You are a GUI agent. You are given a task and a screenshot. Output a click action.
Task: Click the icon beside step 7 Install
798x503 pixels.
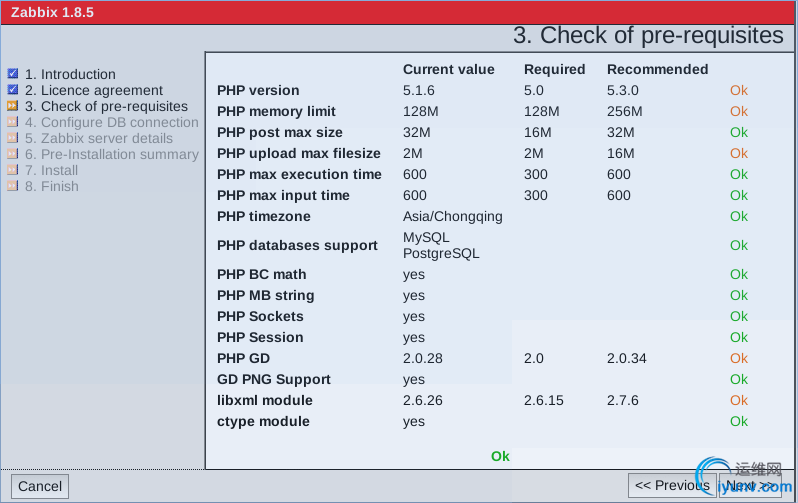(13, 170)
